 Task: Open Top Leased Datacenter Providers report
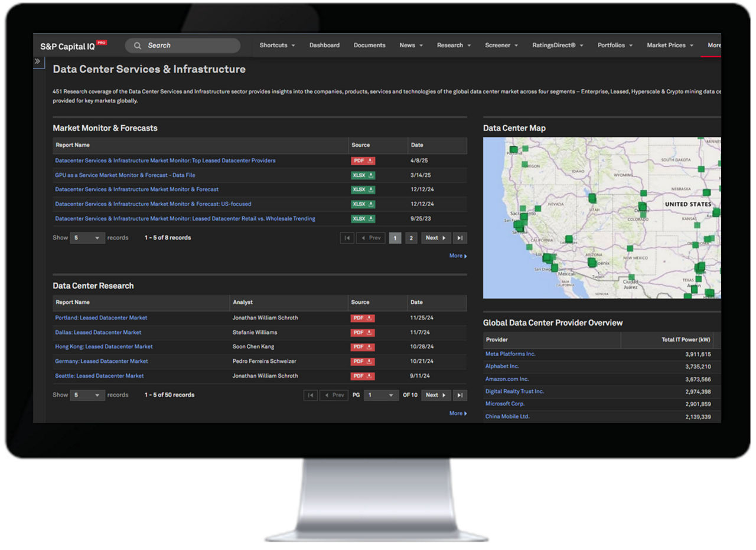tap(165, 161)
